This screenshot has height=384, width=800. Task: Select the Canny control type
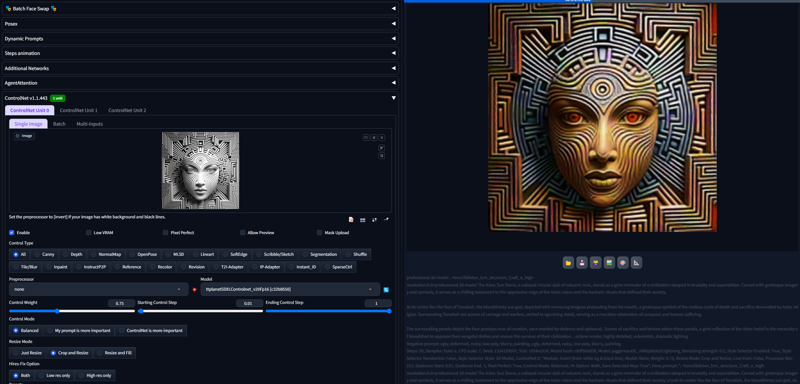(44, 254)
